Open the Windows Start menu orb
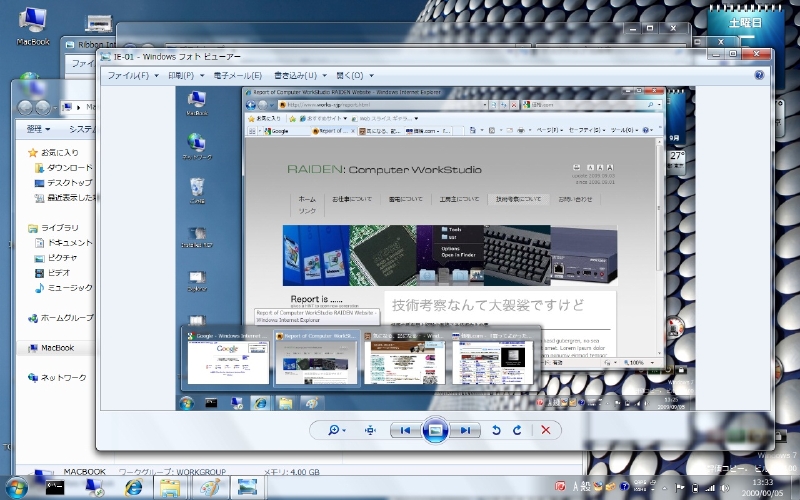Image resolution: width=800 pixels, height=500 pixels. pyautogui.click(x=15, y=488)
